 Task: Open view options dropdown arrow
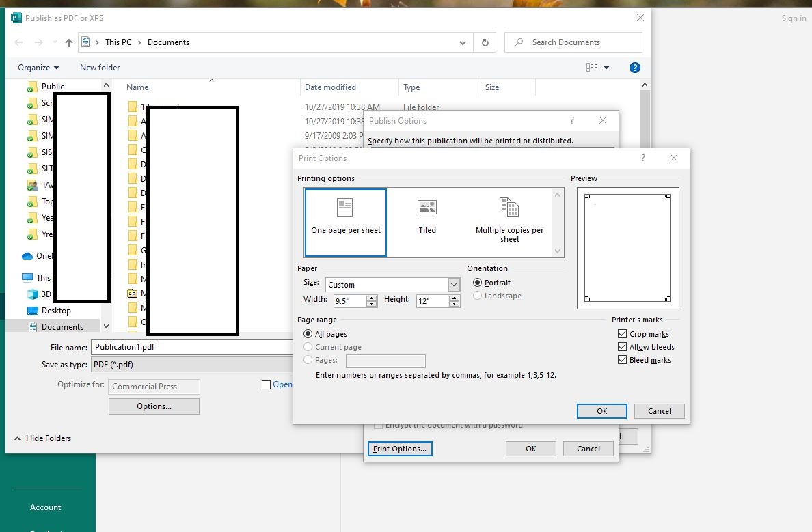(606, 68)
